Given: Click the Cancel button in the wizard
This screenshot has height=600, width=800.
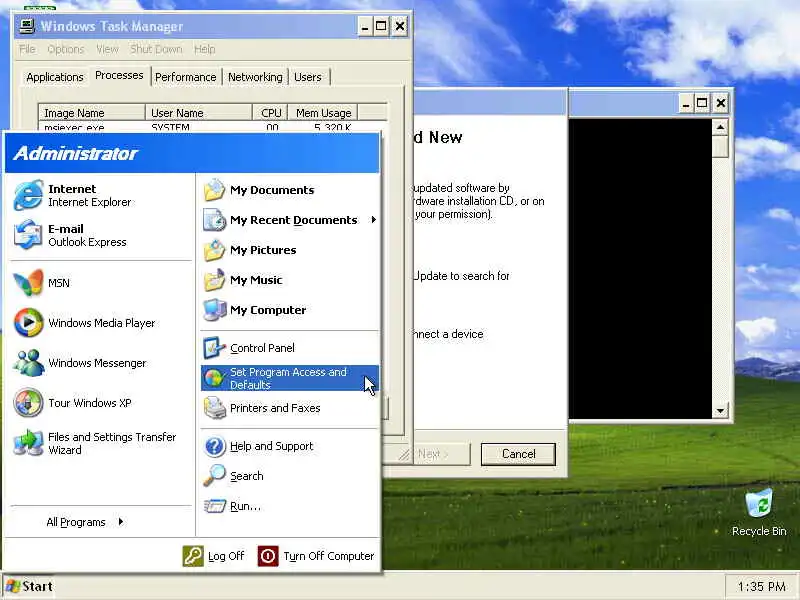Looking at the screenshot, I should point(518,454).
